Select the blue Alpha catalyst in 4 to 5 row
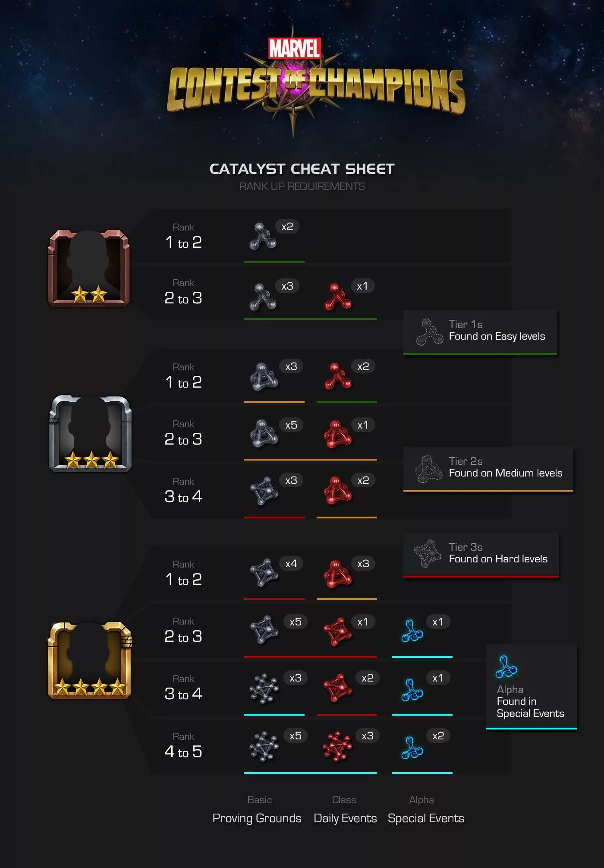The height and width of the screenshot is (868, 604). [x=412, y=748]
